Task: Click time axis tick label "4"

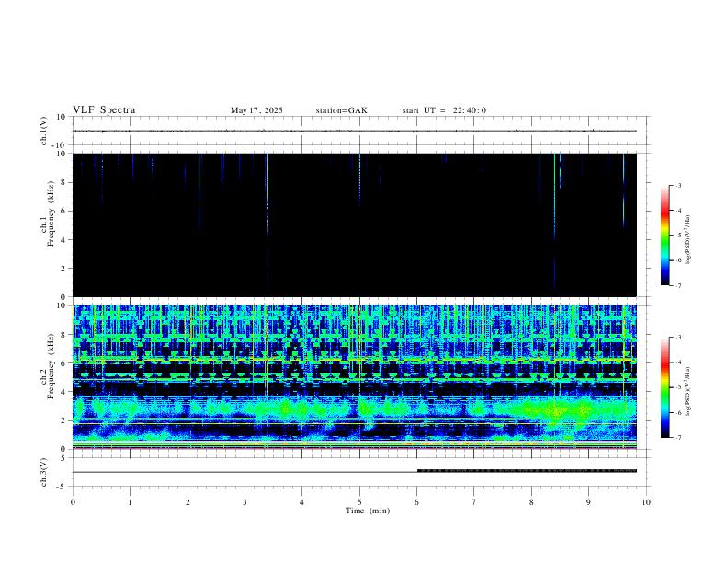Action: point(301,502)
